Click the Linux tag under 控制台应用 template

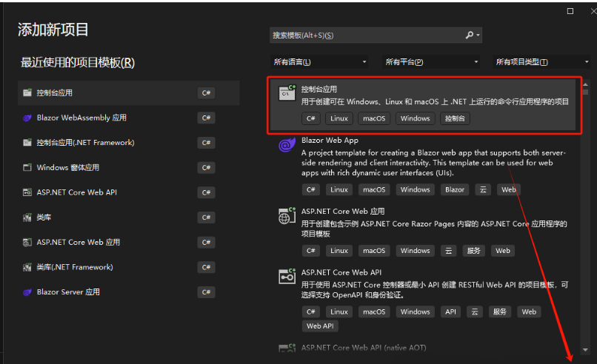tap(338, 118)
